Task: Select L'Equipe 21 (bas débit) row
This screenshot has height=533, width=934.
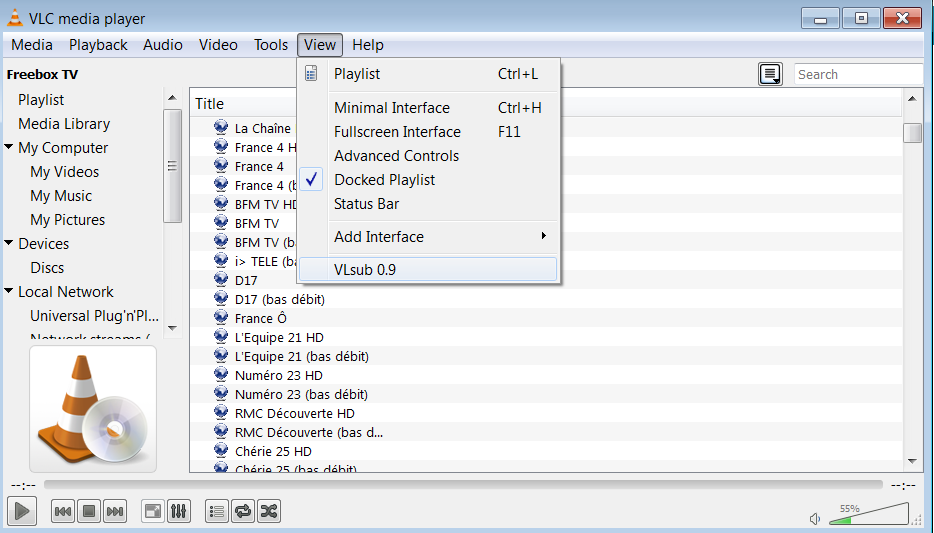Action: click(x=546, y=356)
